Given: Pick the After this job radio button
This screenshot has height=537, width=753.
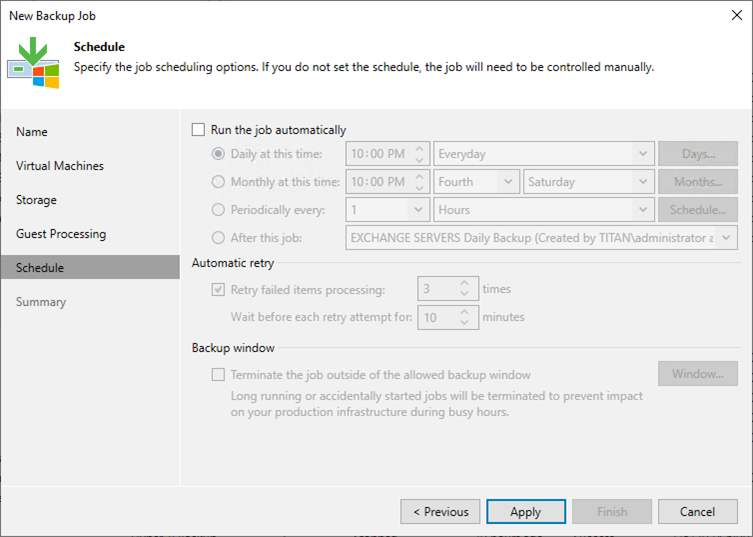Looking at the screenshot, I should point(218,238).
